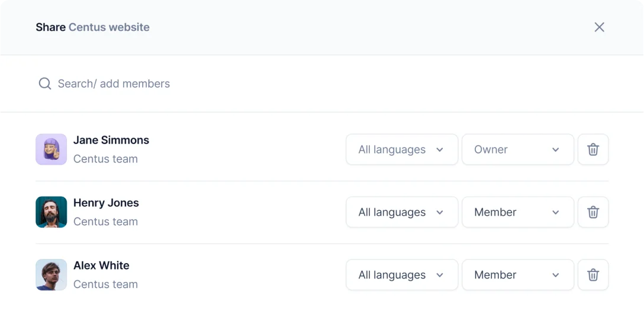Click Centus team under Henry Jones
The height and width of the screenshot is (327, 644).
[105, 222]
